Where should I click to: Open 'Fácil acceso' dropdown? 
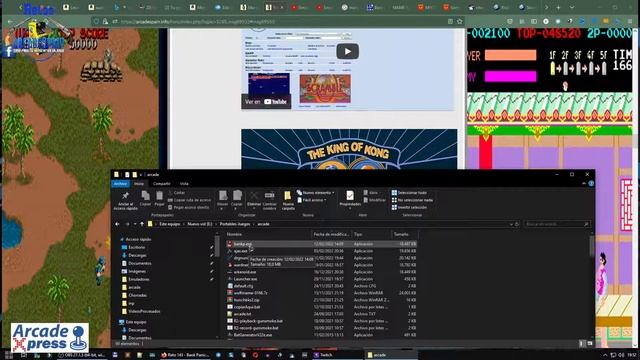click(x=312, y=200)
